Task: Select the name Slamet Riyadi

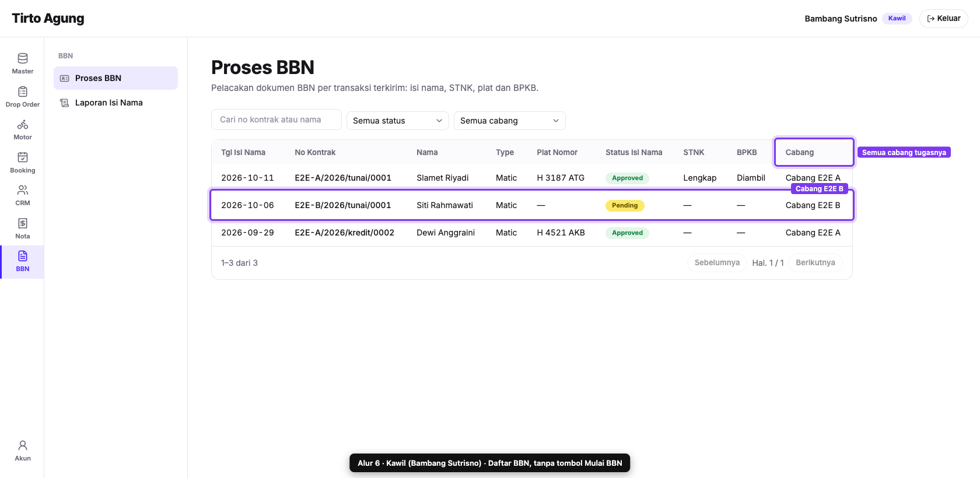Action: [x=443, y=178]
